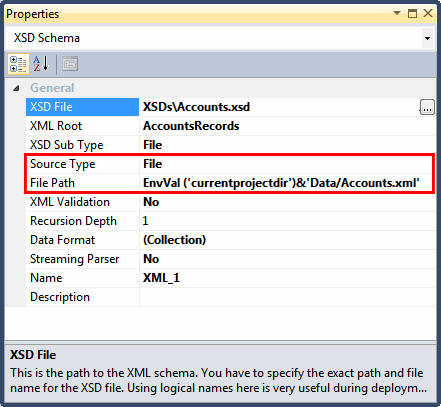Close the Properties panel
Screen dimensions: 441x407
(428, 13)
